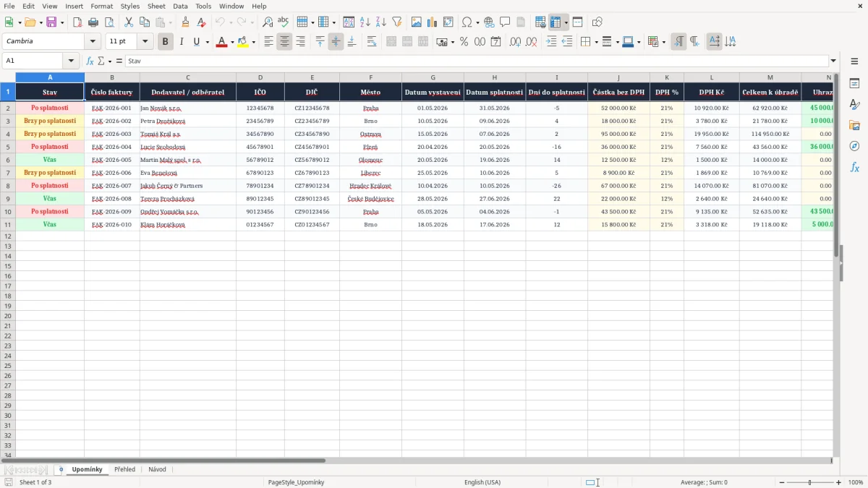Click the zoom slider handle

(809, 482)
